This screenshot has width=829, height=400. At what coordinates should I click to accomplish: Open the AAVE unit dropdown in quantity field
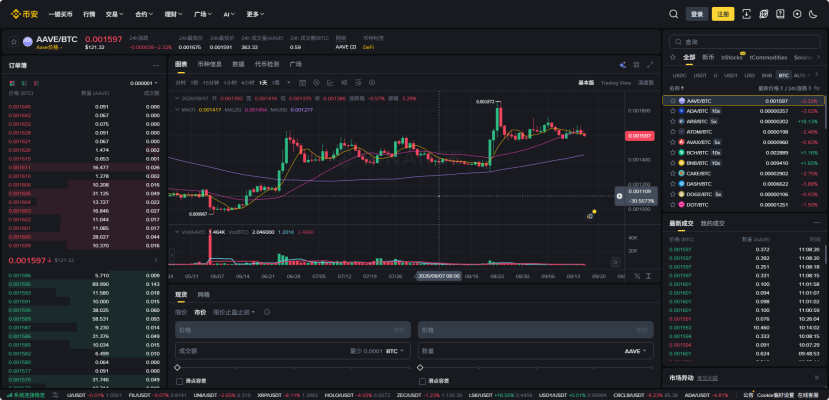point(636,351)
